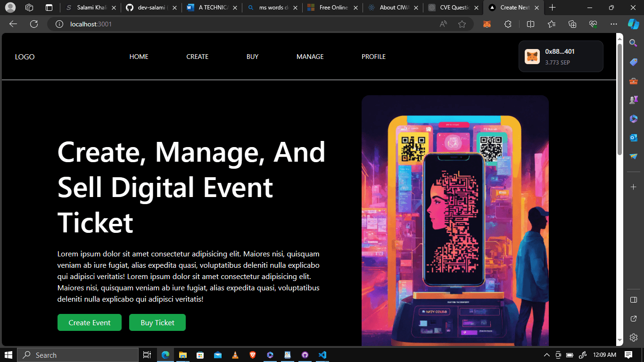
Task: Go to the CREATE nav link
Action: pos(198,57)
